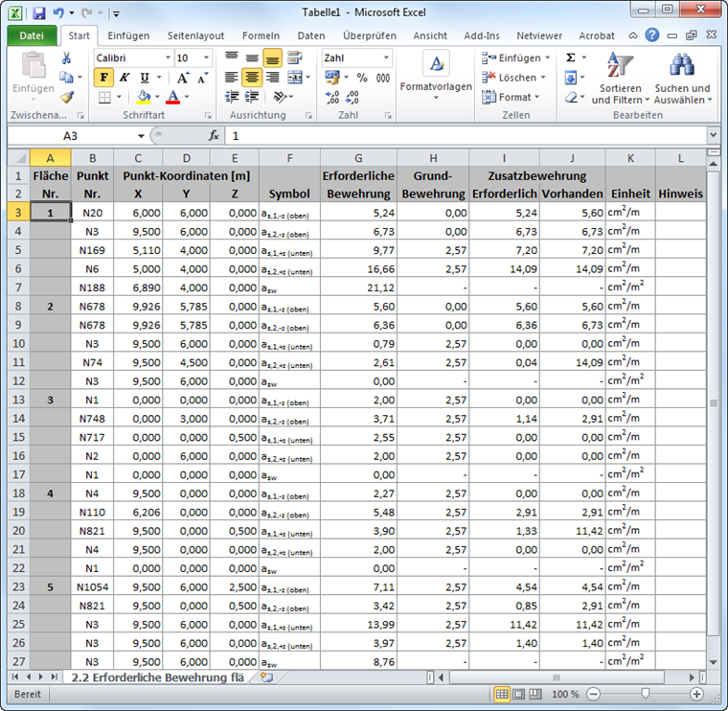Apply percent style with % icon

pos(362,78)
